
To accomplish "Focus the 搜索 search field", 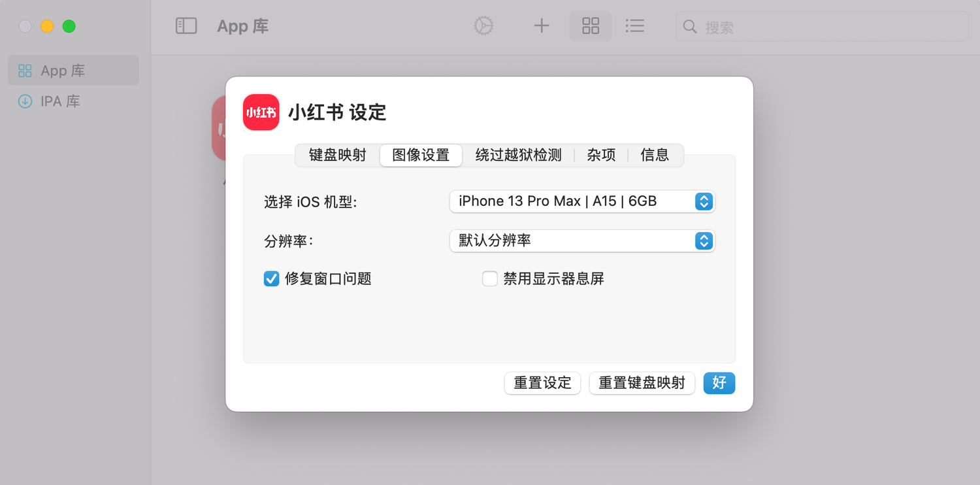I will [x=822, y=27].
